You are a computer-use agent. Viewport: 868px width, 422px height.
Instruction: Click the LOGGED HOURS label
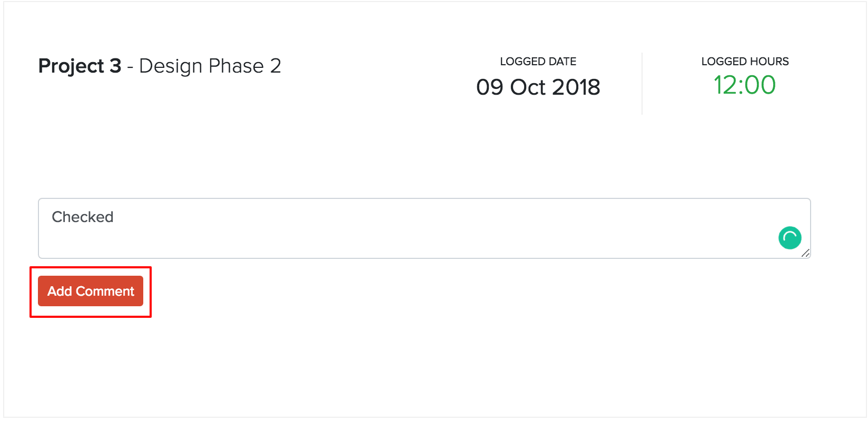click(x=745, y=62)
